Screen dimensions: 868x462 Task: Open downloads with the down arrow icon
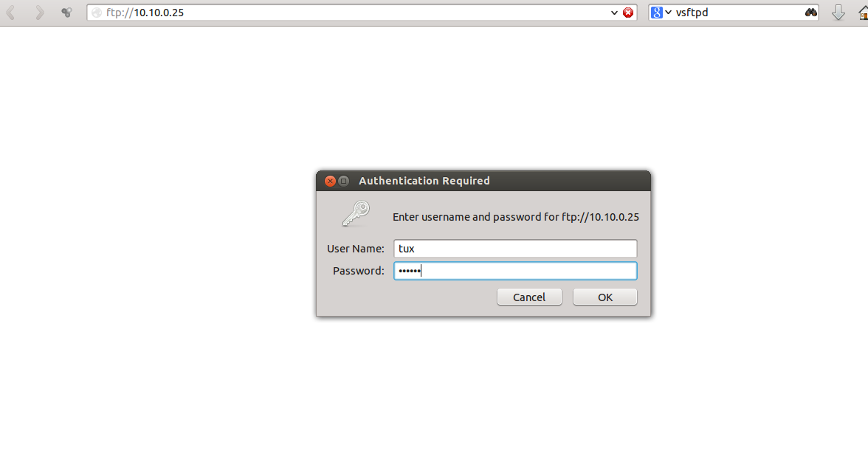click(x=838, y=12)
